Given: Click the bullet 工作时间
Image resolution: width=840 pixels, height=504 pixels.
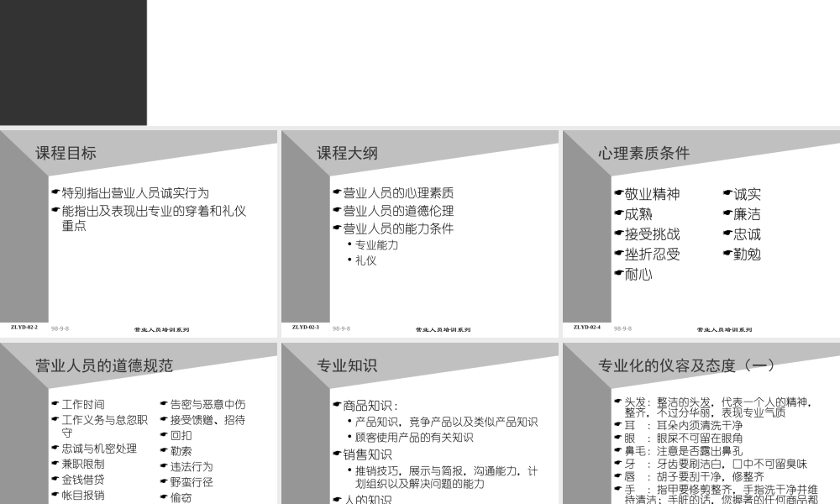Looking at the screenshot, I should pyautogui.click(x=83, y=405).
